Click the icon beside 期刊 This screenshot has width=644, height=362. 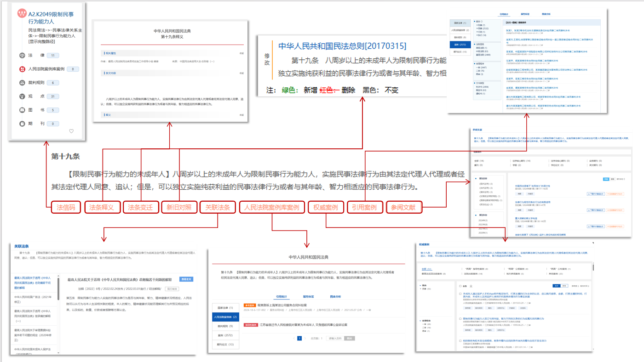point(22,124)
